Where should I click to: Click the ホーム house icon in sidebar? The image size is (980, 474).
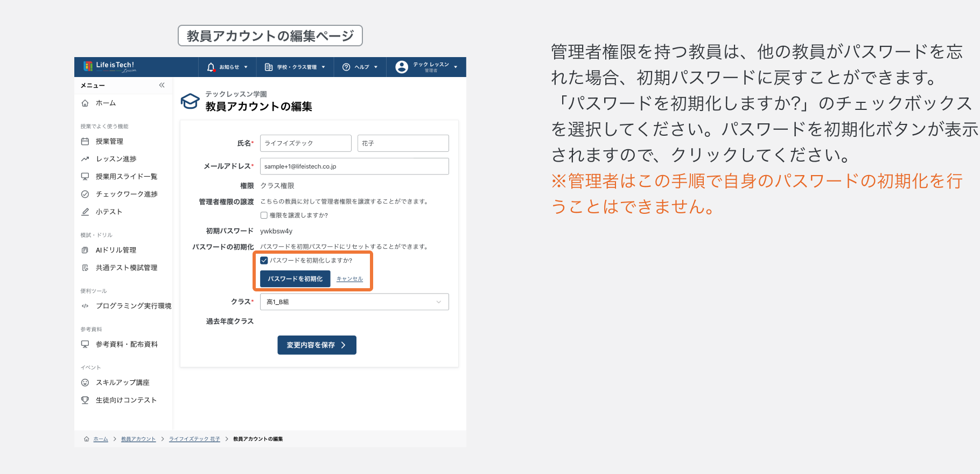(x=85, y=103)
